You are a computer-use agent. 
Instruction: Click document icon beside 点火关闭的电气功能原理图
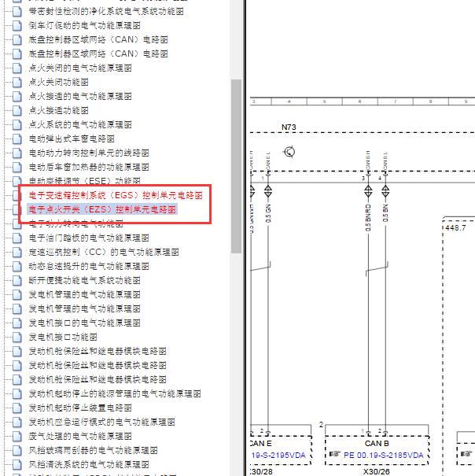pos(17,68)
